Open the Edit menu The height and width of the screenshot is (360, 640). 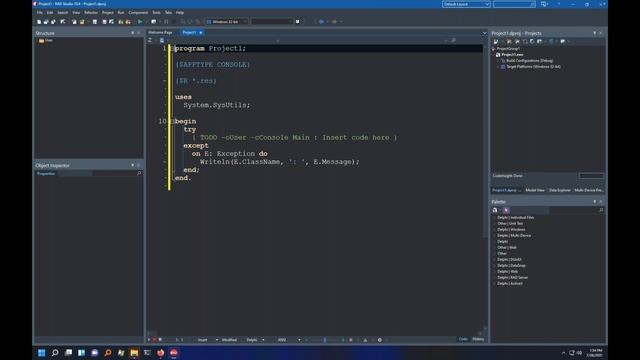[50, 13]
